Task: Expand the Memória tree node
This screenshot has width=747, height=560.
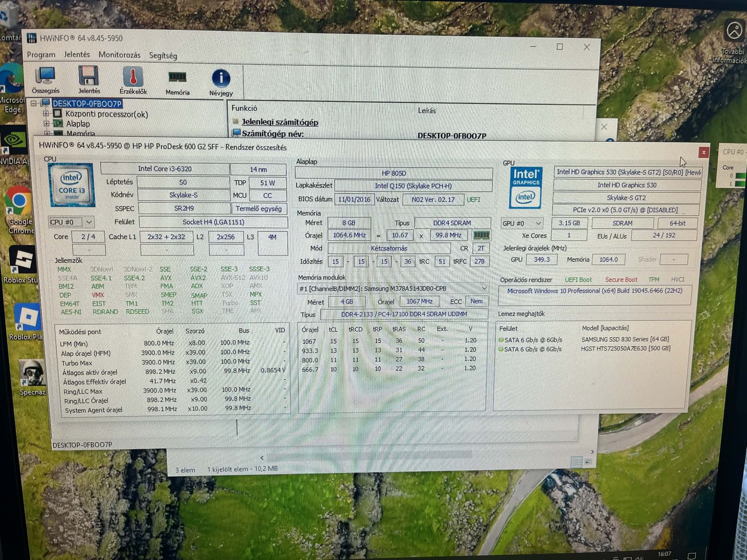Action: (x=47, y=133)
